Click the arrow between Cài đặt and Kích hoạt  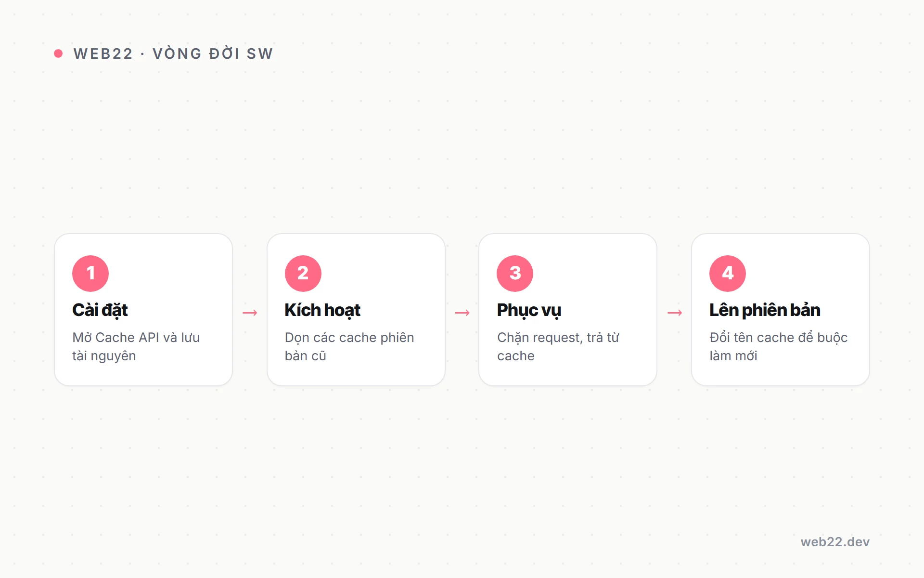(x=250, y=313)
